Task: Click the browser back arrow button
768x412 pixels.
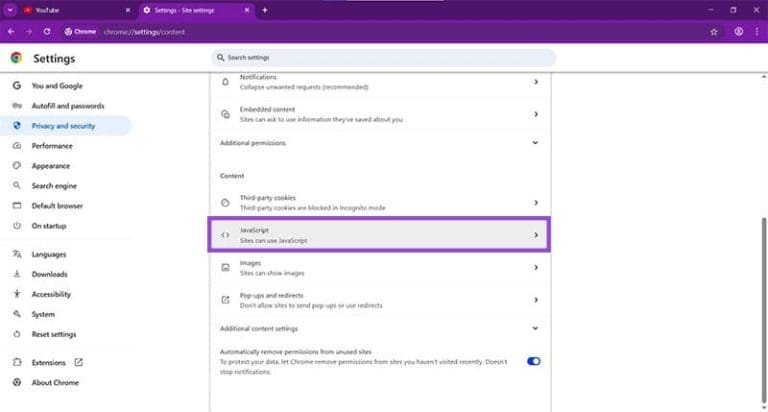Action: [x=11, y=31]
